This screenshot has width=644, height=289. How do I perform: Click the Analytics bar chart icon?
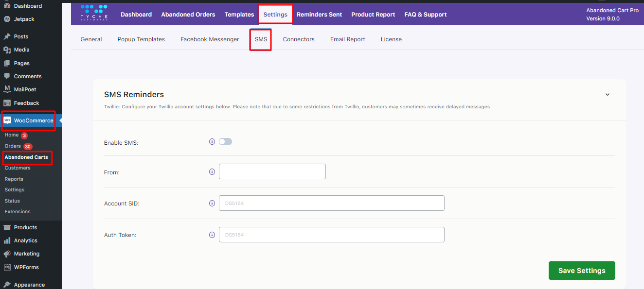[x=7, y=240]
